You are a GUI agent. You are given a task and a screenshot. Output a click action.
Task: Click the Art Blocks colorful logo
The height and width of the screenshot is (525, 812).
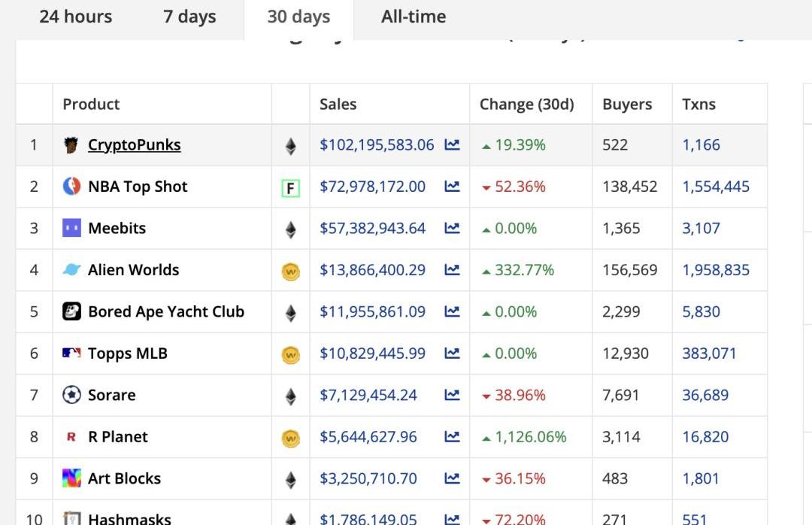click(x=71, y=478)
